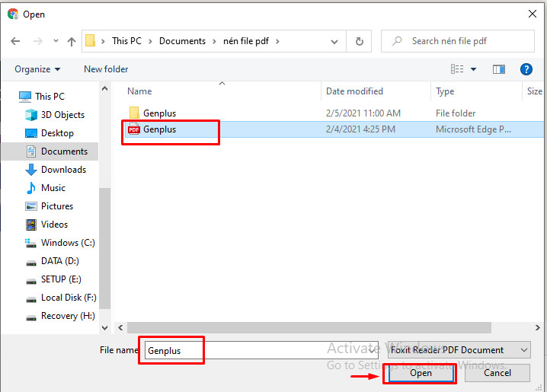Close the Open dialog
Image resolution: width=547 pixels, height=392 pixels.
(x=532, y=14)
